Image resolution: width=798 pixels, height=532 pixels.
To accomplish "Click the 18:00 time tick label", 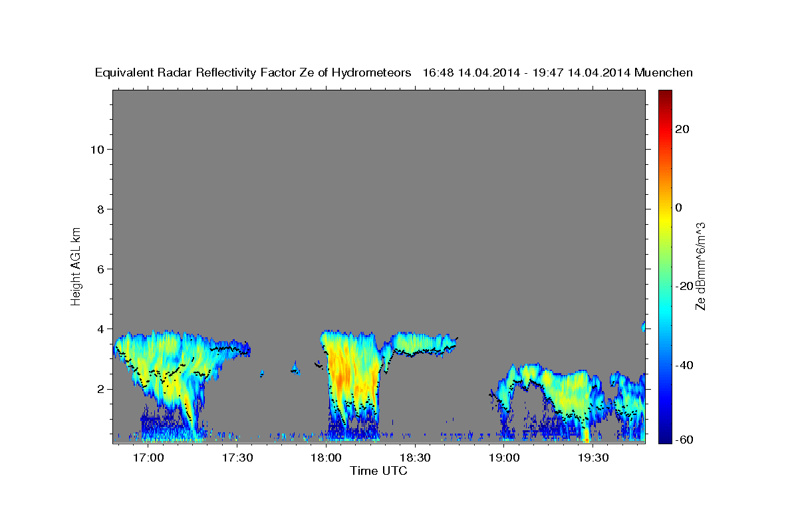I will click(326, 458).
